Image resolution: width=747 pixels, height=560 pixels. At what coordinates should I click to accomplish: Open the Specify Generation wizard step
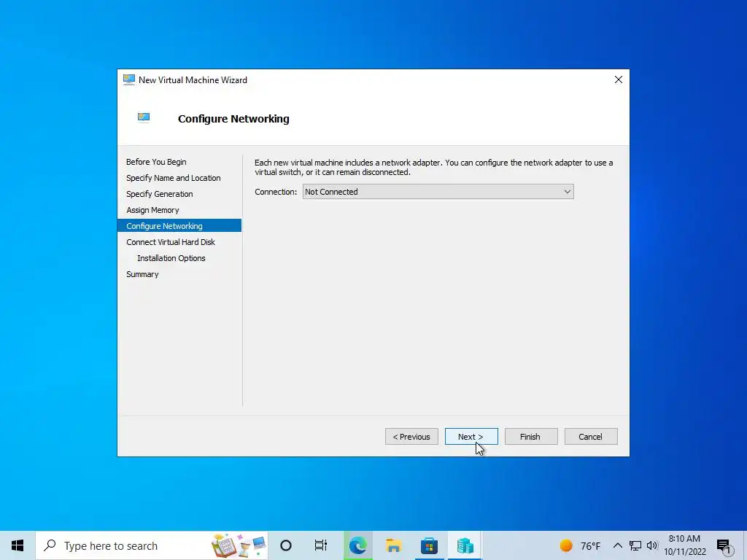point(160,194)
